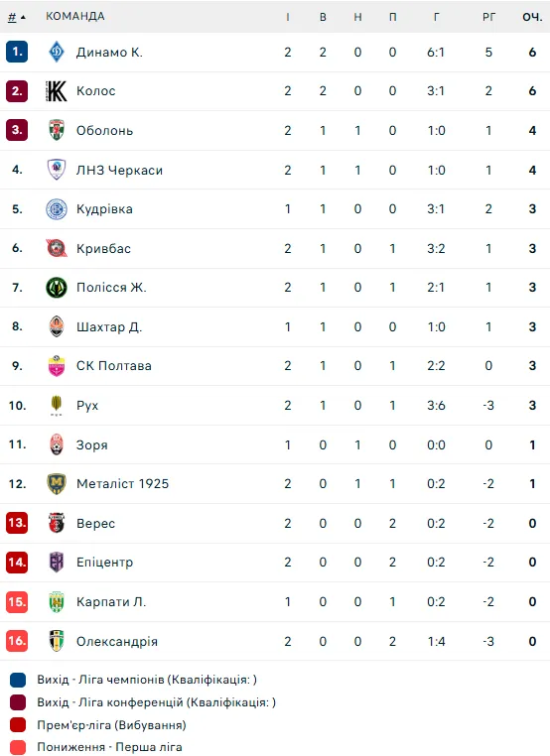This screenshot has height=756, width=550.
Task: Select the Рух club emblem
Action: pos(57,406)
